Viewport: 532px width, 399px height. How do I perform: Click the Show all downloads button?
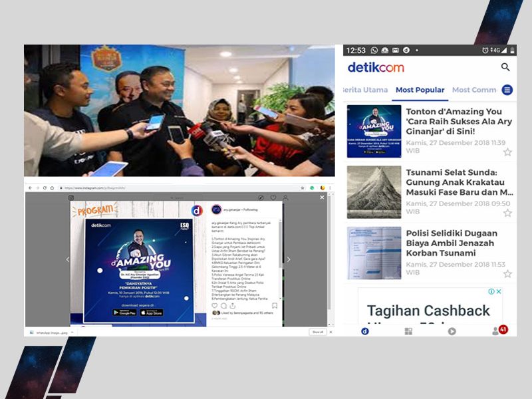click(x=317, y=332)
